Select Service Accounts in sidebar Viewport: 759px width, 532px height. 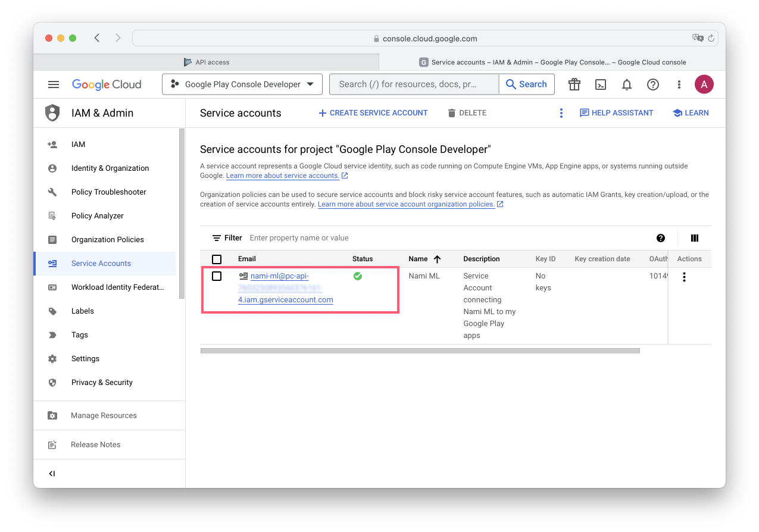(105, 264)
